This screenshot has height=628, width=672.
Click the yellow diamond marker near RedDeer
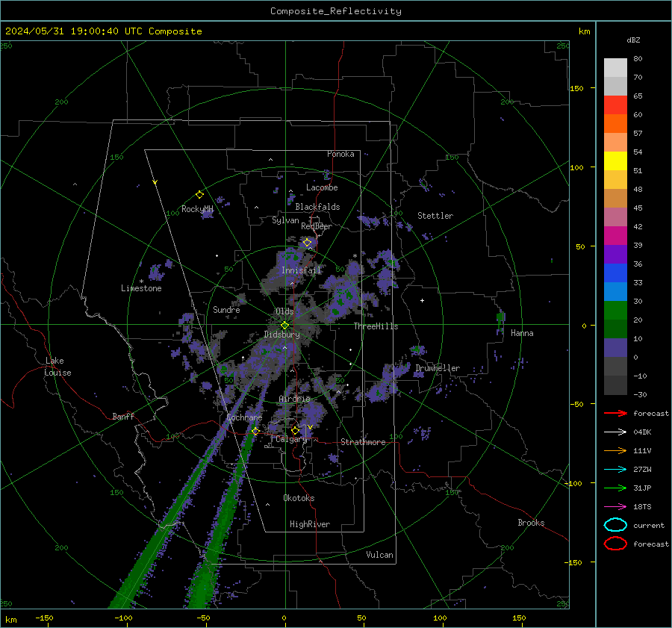pyautogui.click(x=308, y=243)
